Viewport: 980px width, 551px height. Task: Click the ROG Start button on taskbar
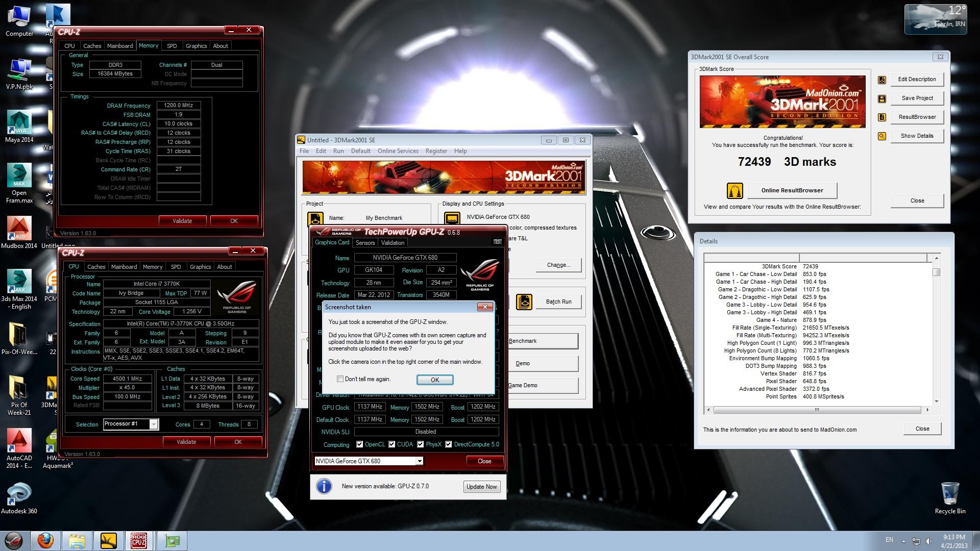coord(15,541)
